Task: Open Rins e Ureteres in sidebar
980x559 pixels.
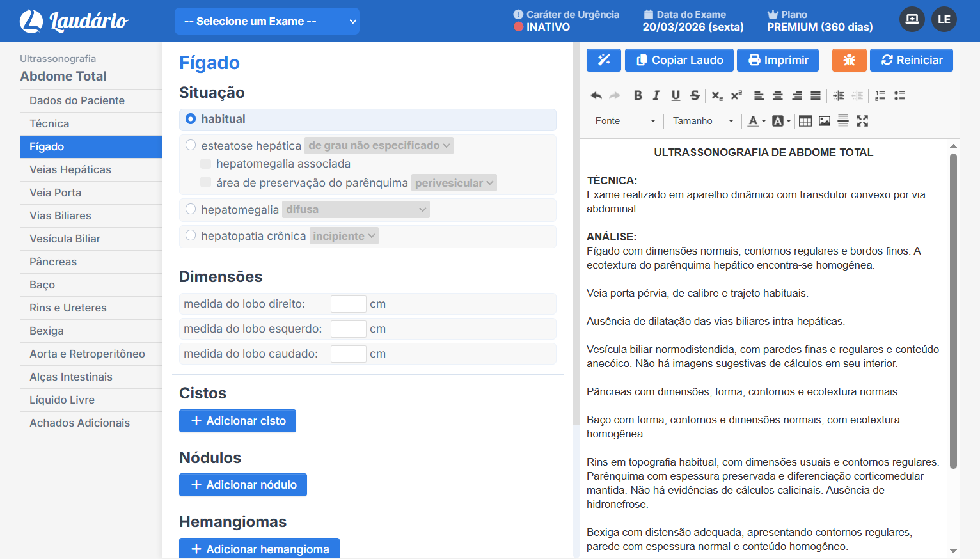Action: [x=68, y=308]
